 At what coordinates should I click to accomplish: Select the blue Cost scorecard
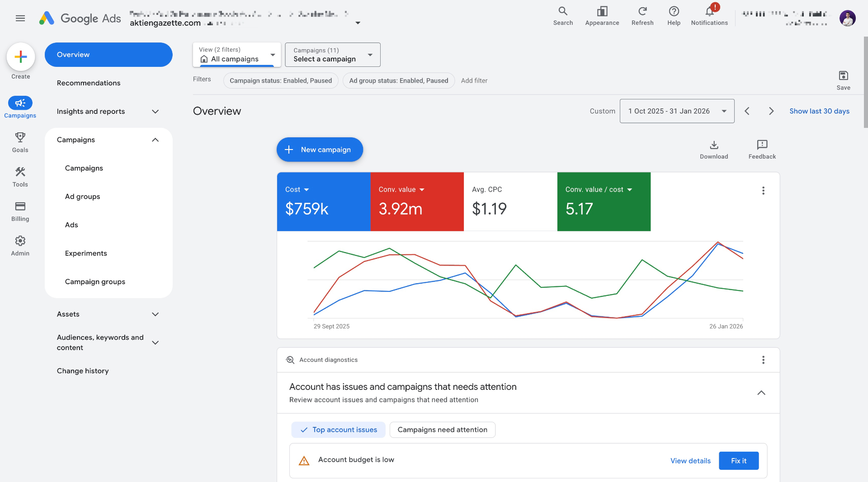(324, 201)
